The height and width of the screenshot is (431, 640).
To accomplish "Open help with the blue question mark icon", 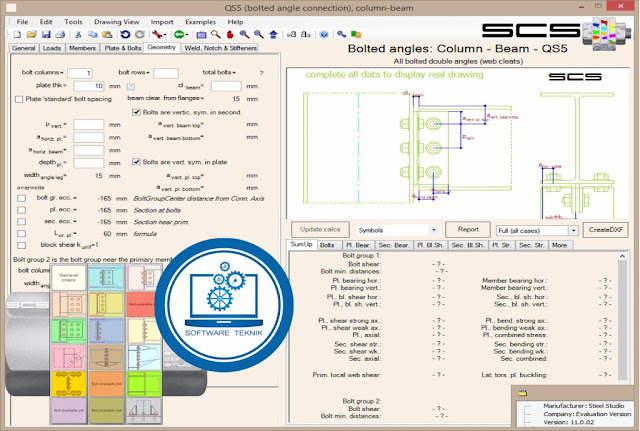I will point(324,34).
